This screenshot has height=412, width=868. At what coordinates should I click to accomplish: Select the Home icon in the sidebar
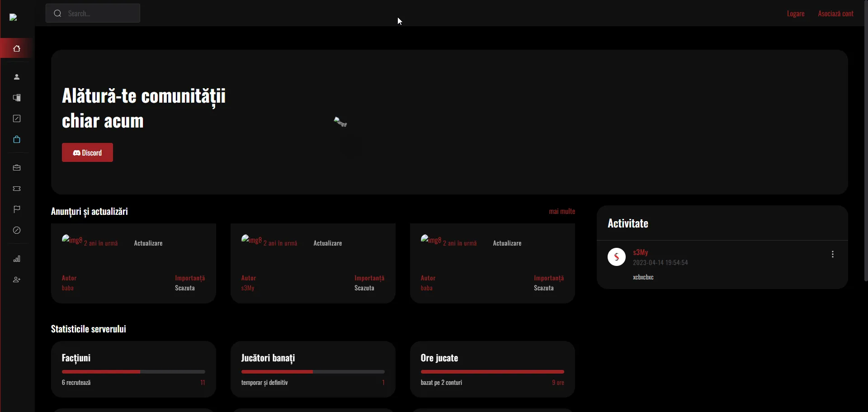17,48
